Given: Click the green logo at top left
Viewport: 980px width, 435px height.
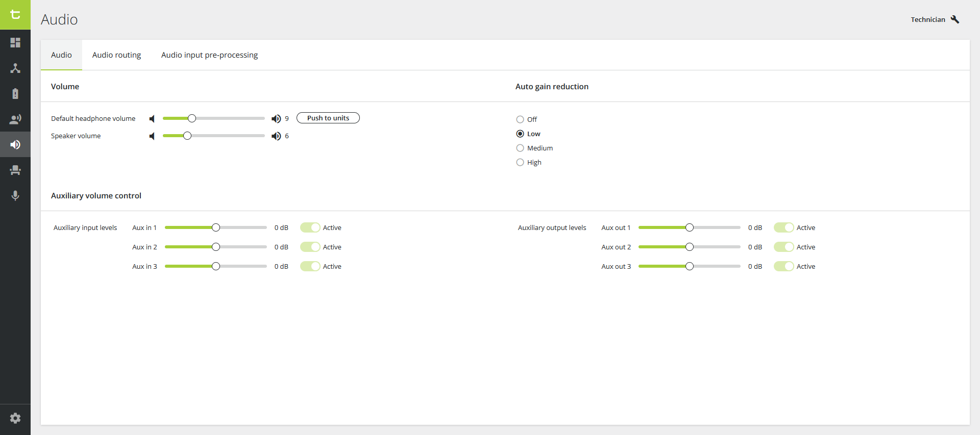Looking at the screenshot, I should (15, 15).
